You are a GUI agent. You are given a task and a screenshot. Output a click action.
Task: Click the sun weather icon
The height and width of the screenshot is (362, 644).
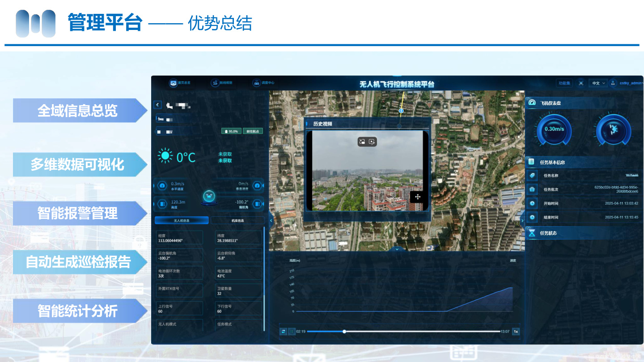tap(165, 156)
